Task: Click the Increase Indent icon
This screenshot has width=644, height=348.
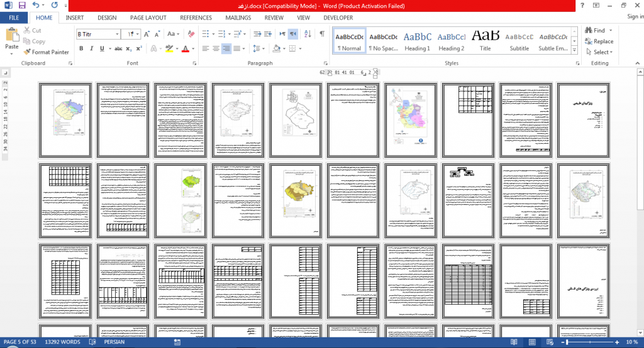Action: (x=268, y=34)
